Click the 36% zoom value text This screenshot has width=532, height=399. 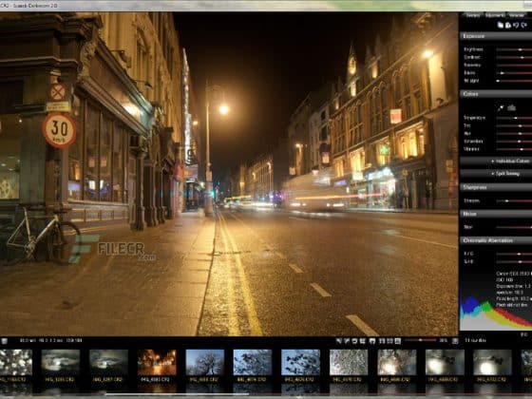444,340
